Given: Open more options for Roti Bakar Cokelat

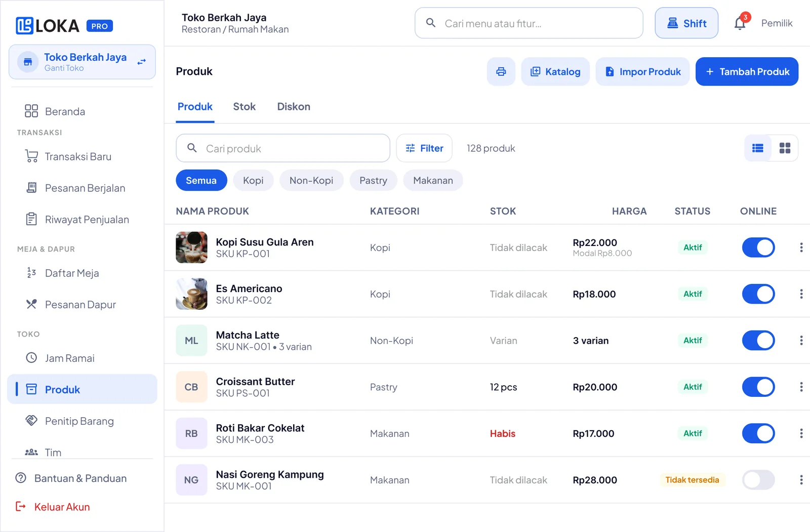Looking at the screenshot, I should coord(801,433).
